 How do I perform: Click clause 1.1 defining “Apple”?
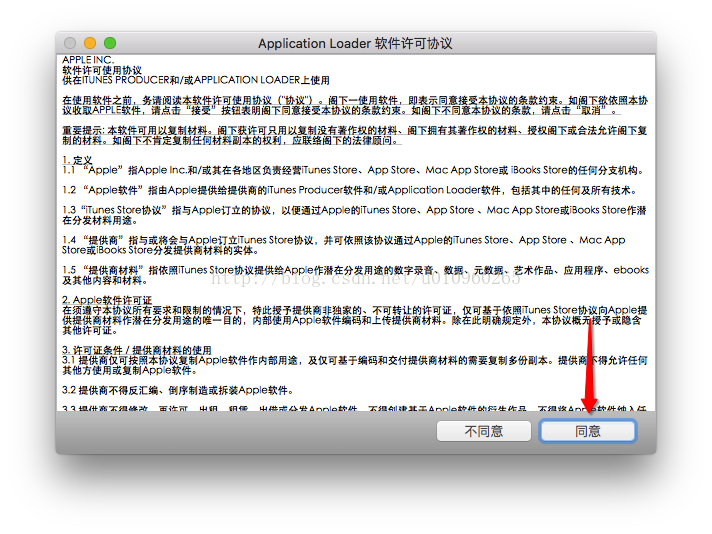pos(353,170)
